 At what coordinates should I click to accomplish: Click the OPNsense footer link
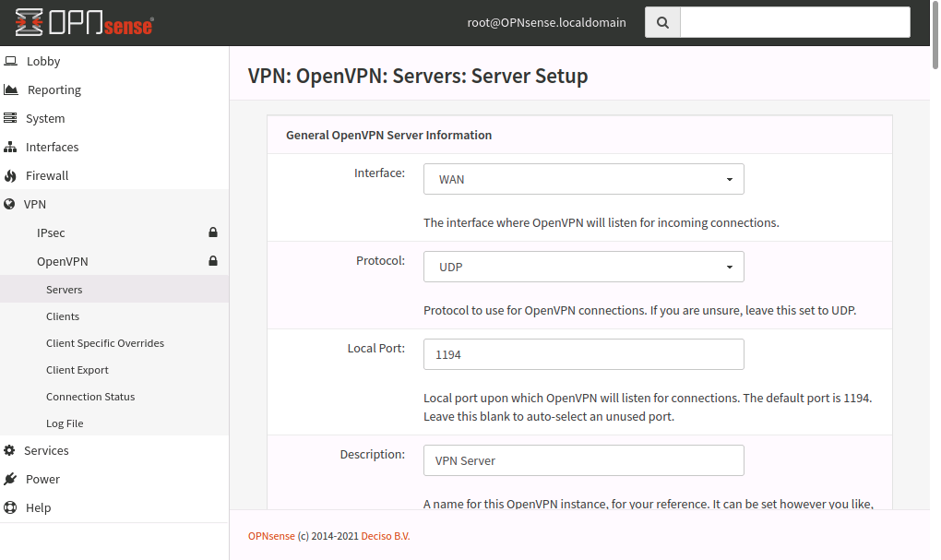click(x=271, y=536)
